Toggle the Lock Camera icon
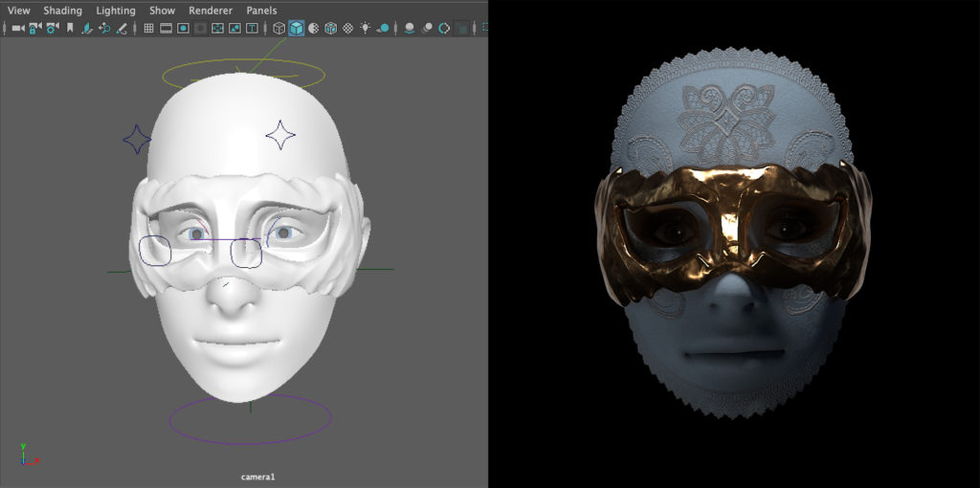This screenshot has width=980, height=488. tap(35, 28)
